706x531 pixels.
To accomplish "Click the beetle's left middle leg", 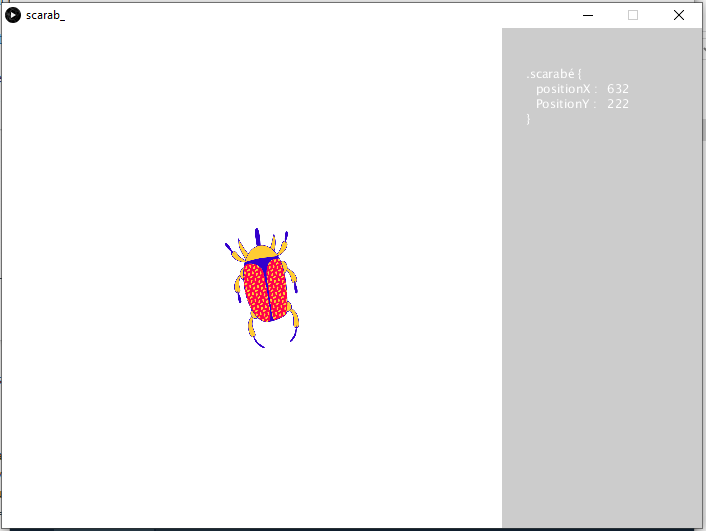I will [x=238, y=287].
